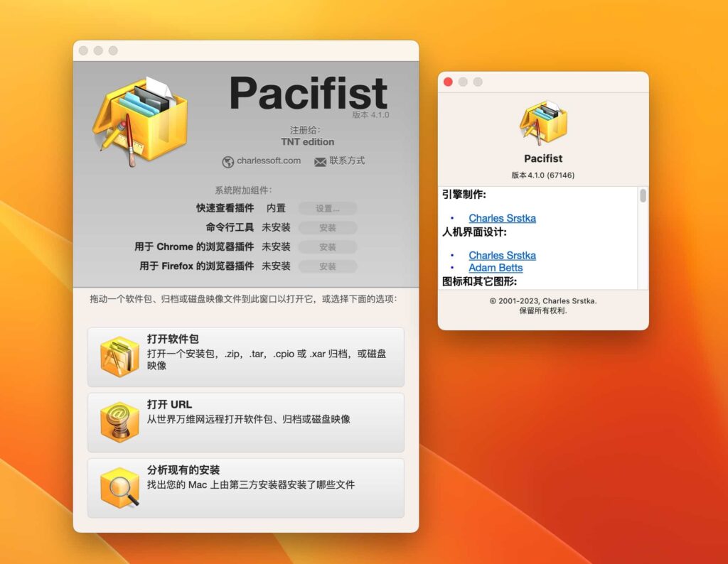Click the 安装 button for Firefox 浏览器插件
728x564 pixels.
[x=328, y=266]
